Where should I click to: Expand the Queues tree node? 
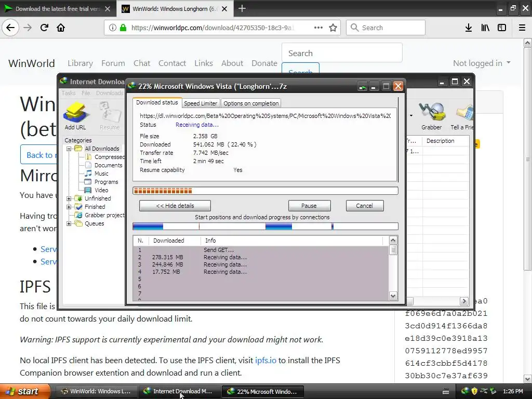click(69, 223)
